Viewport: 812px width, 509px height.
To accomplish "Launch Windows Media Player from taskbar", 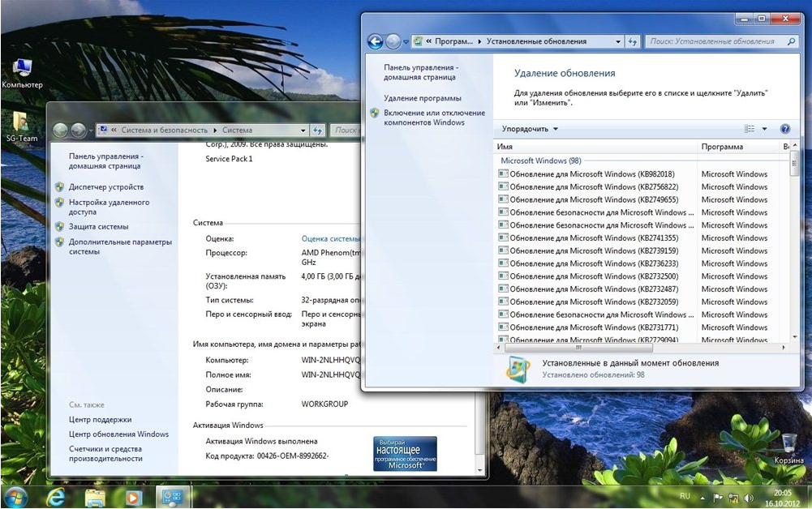I will coord(132,497).
